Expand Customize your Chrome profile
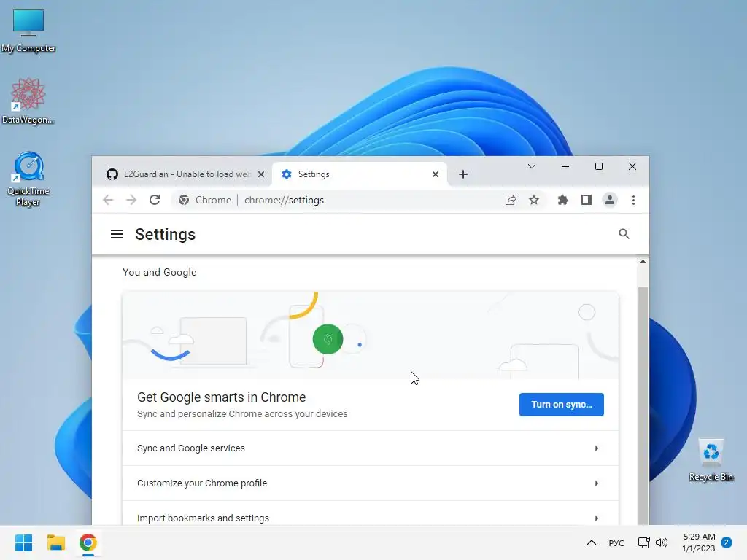 click(371, 483)
